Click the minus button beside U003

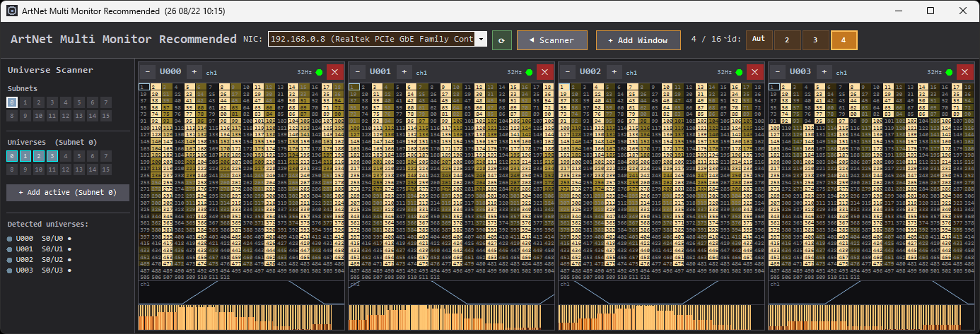point(777,71)
